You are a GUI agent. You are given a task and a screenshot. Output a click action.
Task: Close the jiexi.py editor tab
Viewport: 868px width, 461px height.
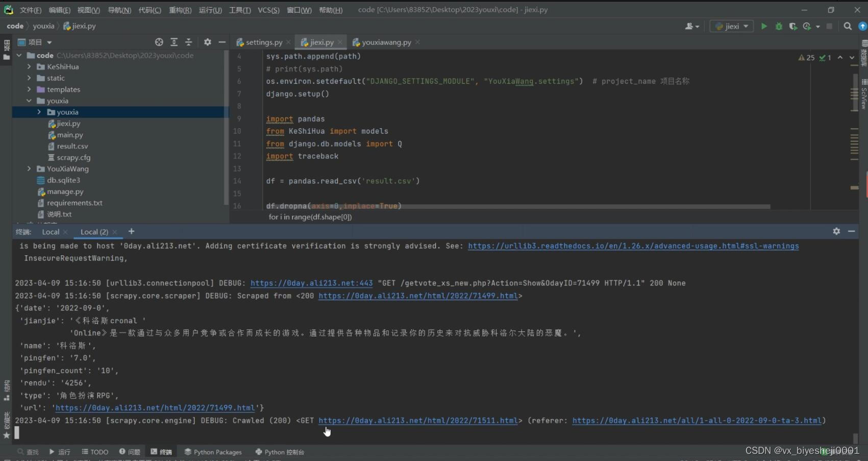pos(340,42)
